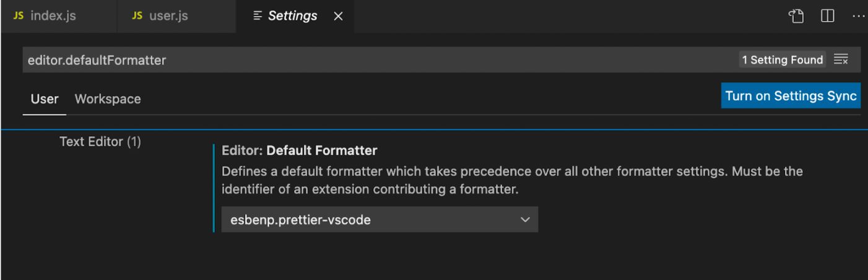
Task: Switch to the user.js file name
Action: (168, 16)
